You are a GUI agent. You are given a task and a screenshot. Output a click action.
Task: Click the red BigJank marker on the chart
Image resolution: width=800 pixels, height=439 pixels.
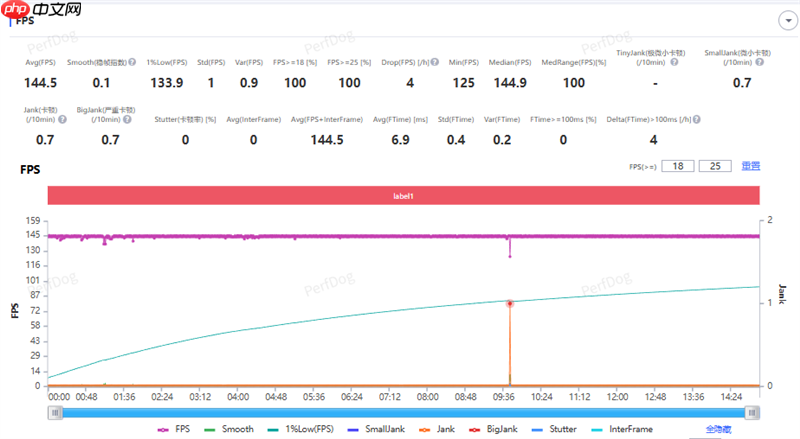tap(509, 303)
